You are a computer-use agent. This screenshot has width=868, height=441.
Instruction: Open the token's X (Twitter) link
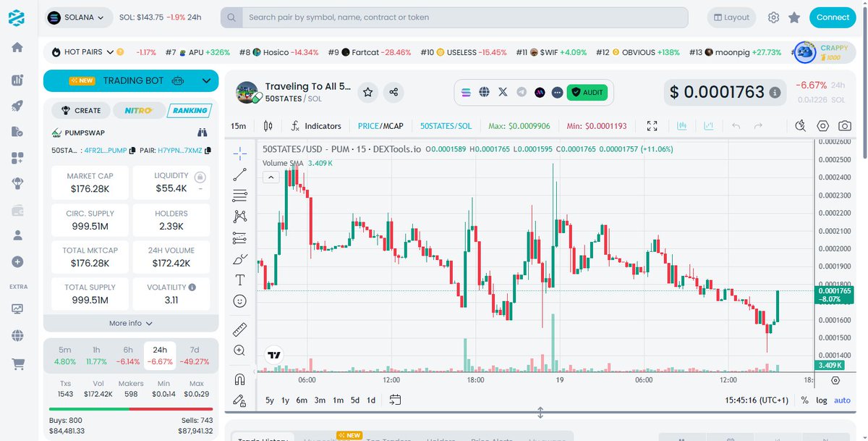pyautogui.click(x=503, y=92)
